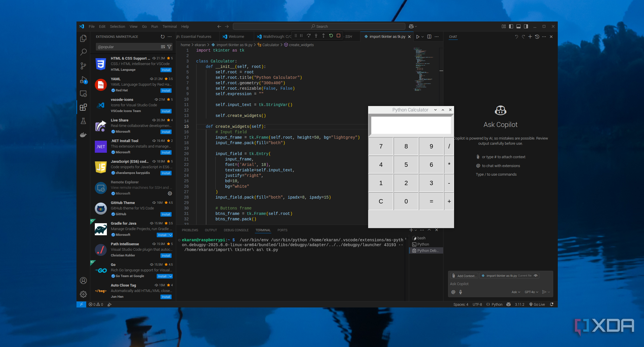Viewport: 644px width, 347px height.
Task: Toggle the secondary side bar layout
Action: coord(526,26)
